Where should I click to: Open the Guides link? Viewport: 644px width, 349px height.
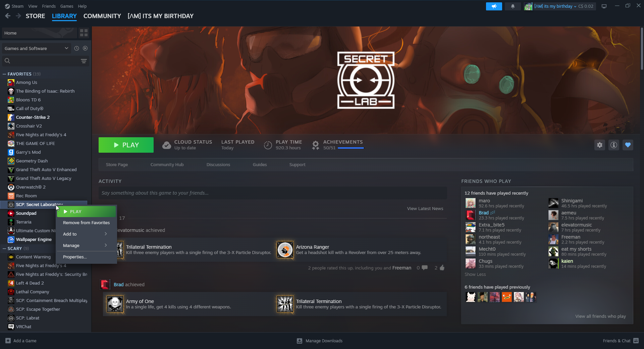click(x=260, y=165)
